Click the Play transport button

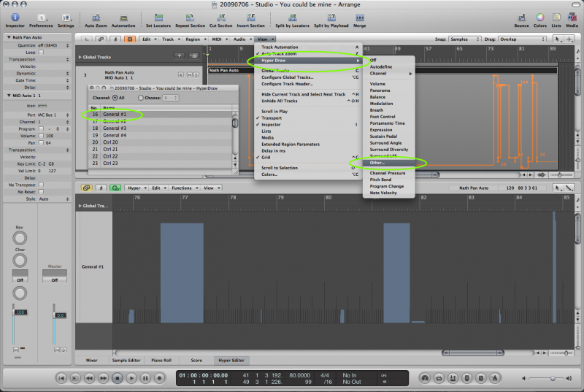click(131, 378)
